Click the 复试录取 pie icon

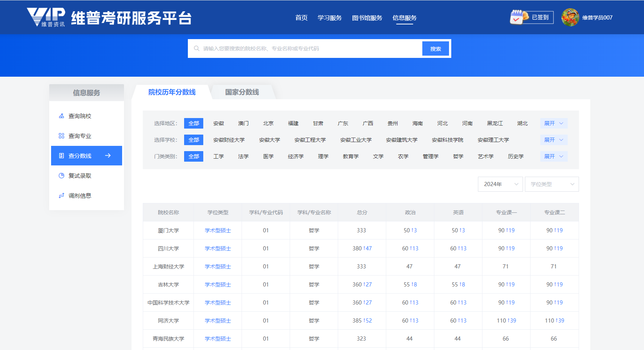tap(61, 176)
